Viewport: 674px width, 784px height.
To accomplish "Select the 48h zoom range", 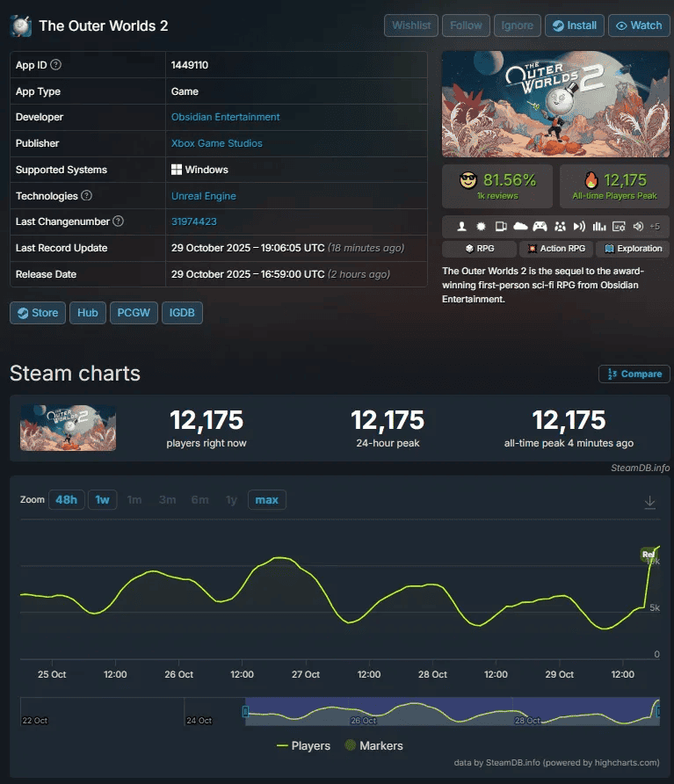I will pos(66,500).
